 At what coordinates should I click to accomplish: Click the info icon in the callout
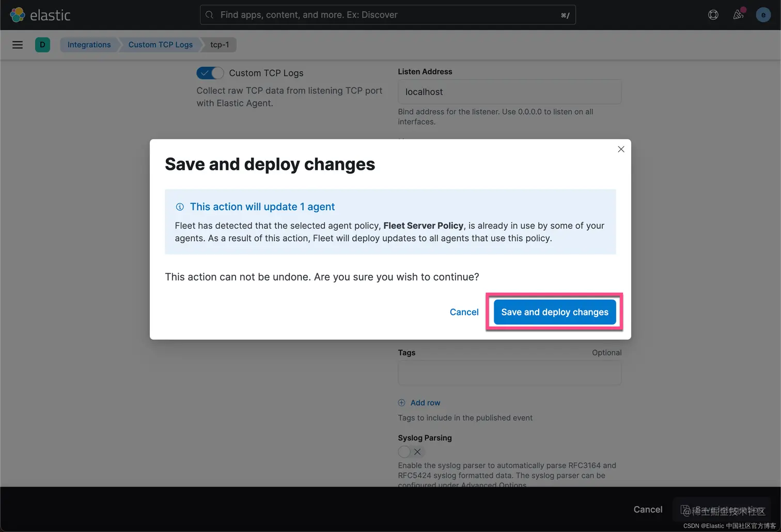click(180, 207)
